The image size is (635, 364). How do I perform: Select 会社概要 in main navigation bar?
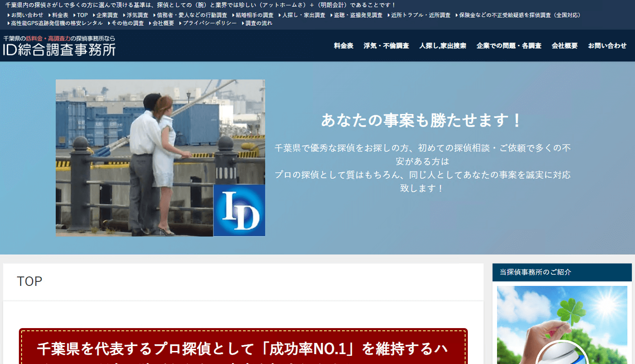[x=565, y=46]
